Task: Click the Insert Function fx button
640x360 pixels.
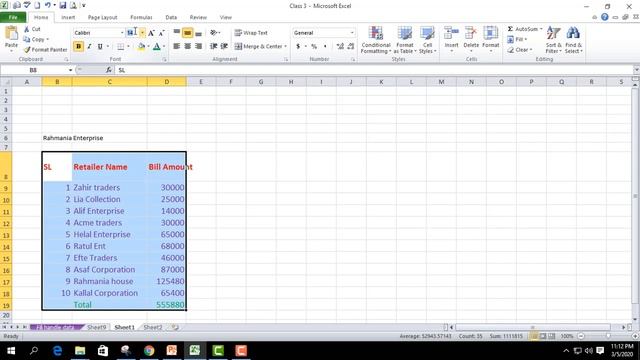Action: click(x=109, y=70)
